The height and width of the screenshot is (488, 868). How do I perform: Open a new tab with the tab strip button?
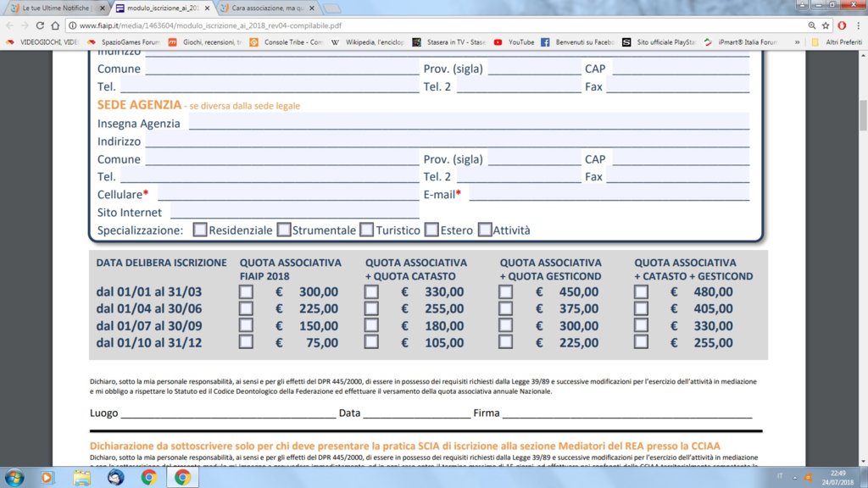331,8
